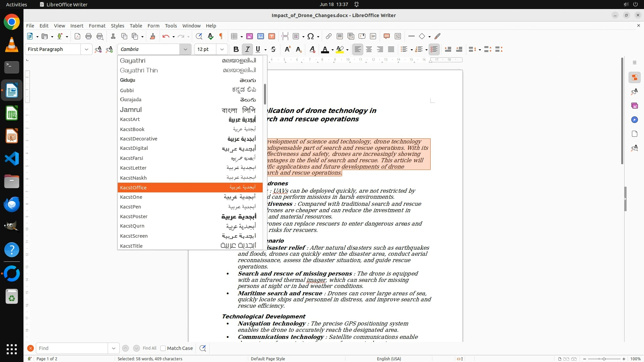This screenshot has height=362, width=644.
Task: Toggle Formatting Marks pilcrow icon
Action: point(221,37)
